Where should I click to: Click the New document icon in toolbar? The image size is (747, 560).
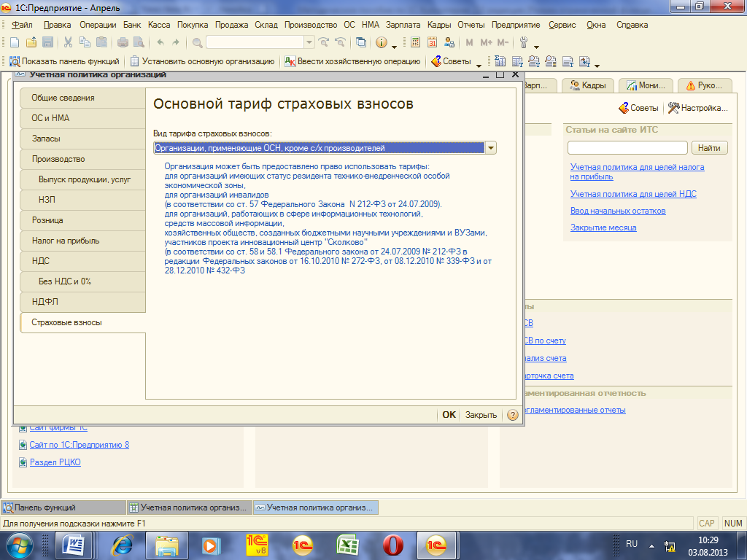15,42
